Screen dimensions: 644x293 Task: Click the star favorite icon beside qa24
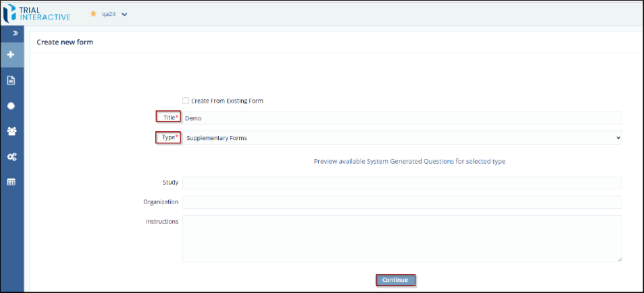93,14
